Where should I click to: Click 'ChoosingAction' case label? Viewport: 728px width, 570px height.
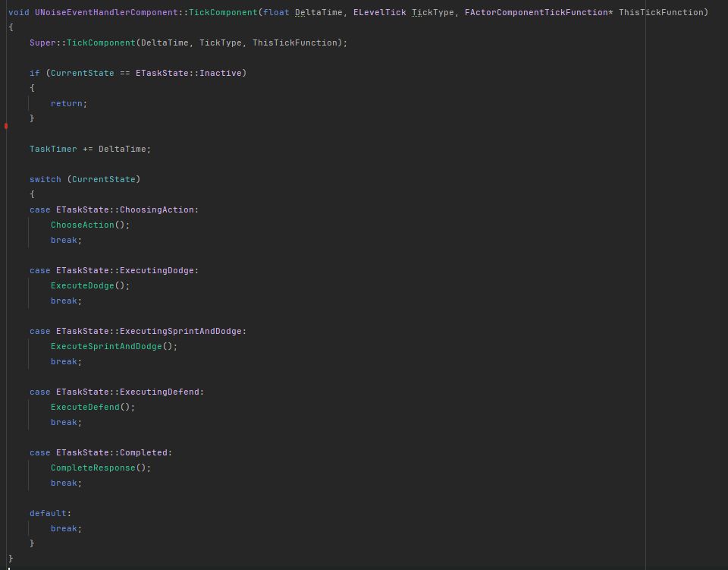tap(157, 210)
